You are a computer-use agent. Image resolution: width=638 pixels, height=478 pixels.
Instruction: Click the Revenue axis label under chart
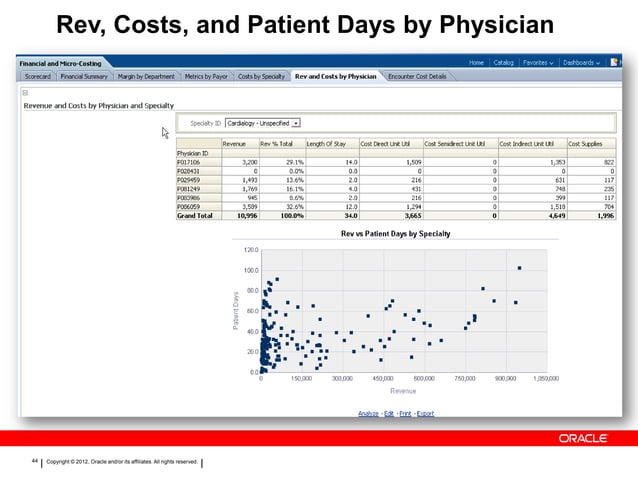coord(403,391)
